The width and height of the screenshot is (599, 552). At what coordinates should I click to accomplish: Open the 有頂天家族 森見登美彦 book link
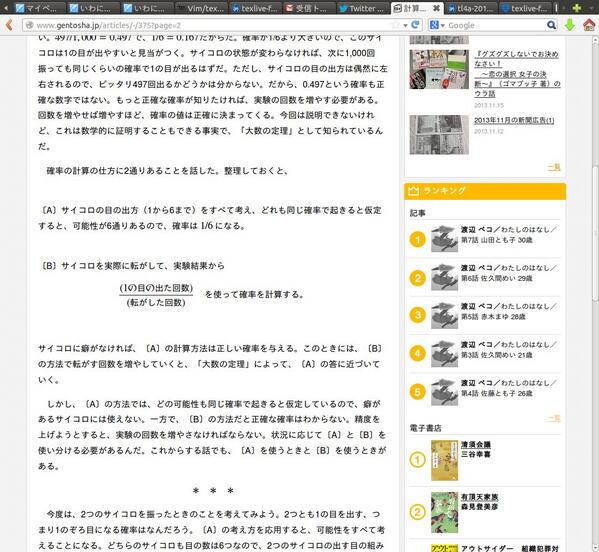pos(479,502)
